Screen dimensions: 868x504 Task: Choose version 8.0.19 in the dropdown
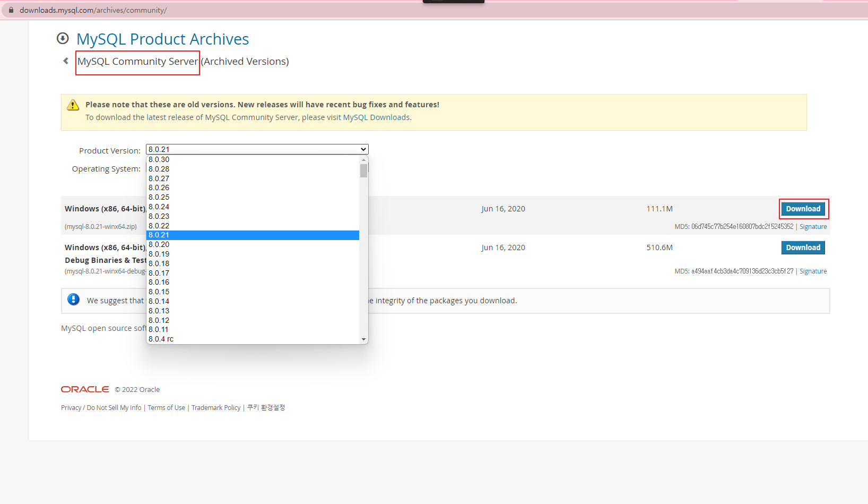click(253, 254)
